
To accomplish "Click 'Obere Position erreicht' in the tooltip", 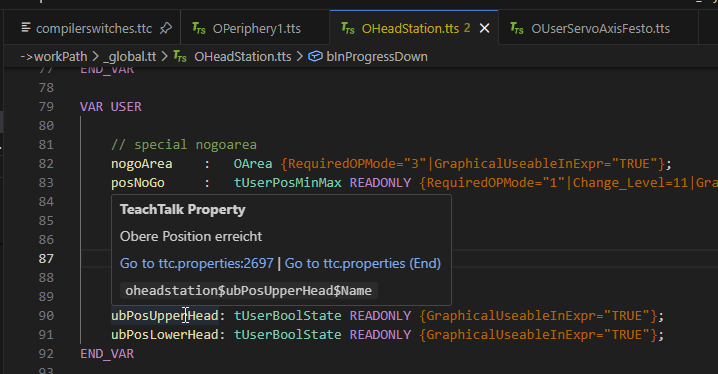I will tap(191, 236).
